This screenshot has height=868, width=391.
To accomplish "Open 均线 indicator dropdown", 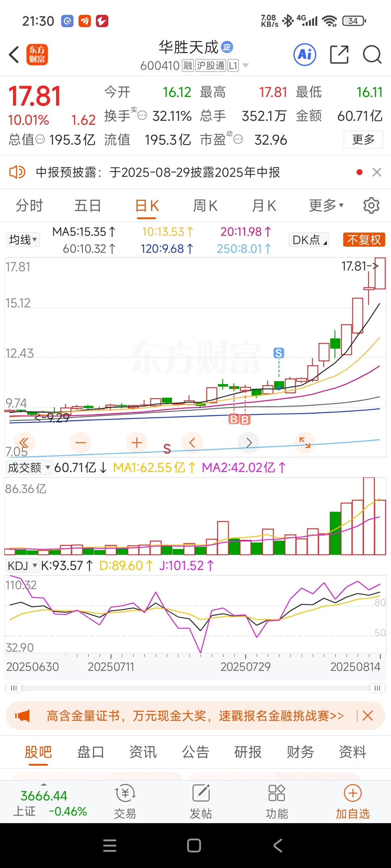I will click(x=23, y=239).
